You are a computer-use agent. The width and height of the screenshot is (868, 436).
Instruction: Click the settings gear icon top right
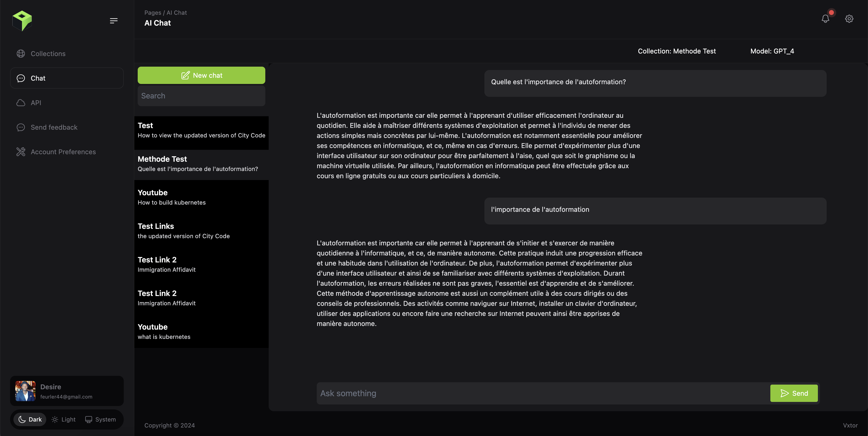[849, 18]
